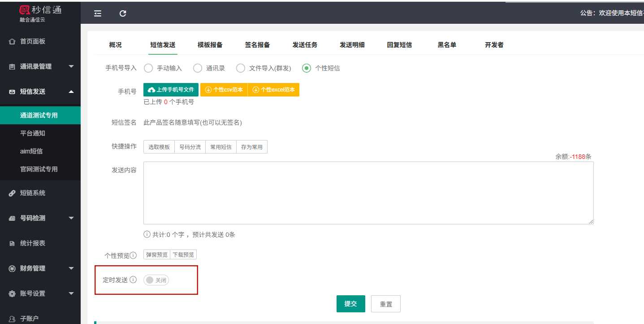Click the 首页面板 home icon

pyautogui.click(x=13, y=41)
